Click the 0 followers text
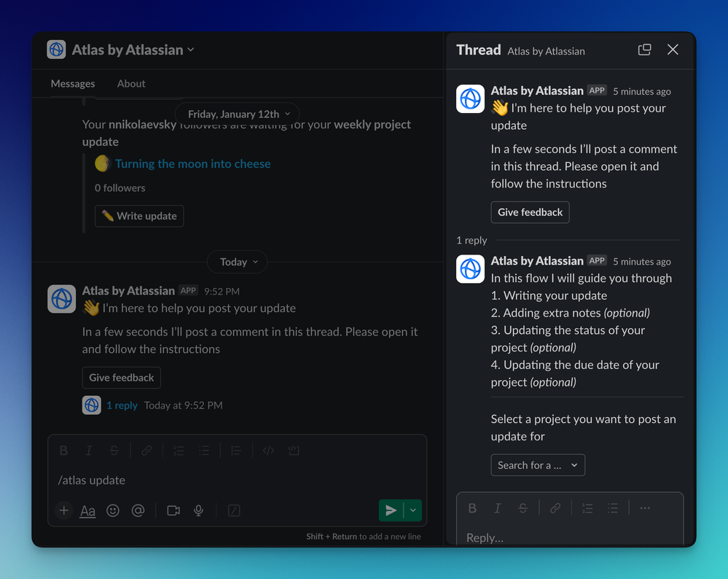This screenshot has width=728, height=579. pos(120,188)
